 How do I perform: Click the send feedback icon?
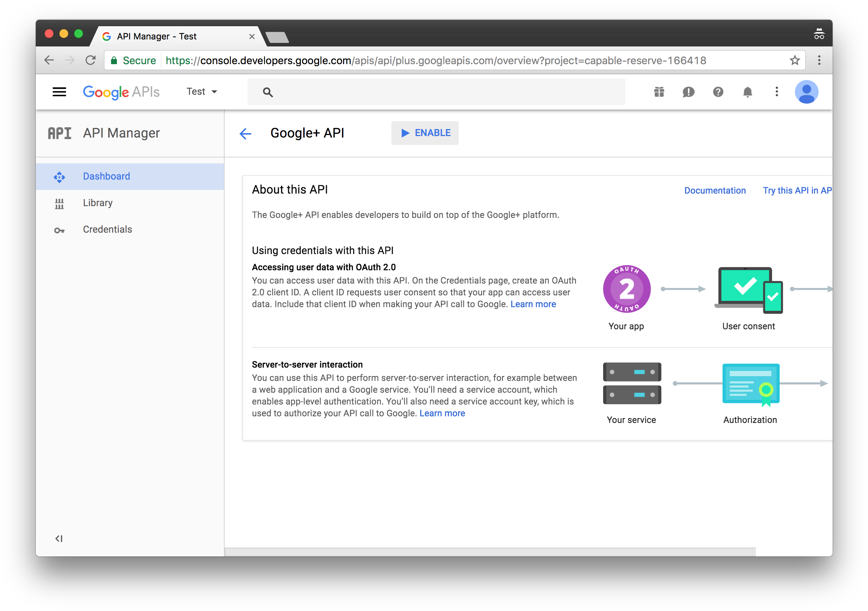pyautogui.click(x=688, y=92)
